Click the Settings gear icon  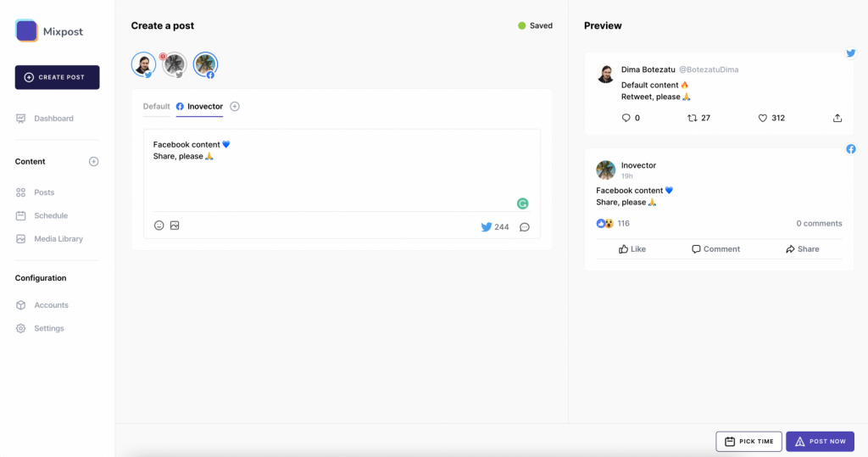[21, 328]
